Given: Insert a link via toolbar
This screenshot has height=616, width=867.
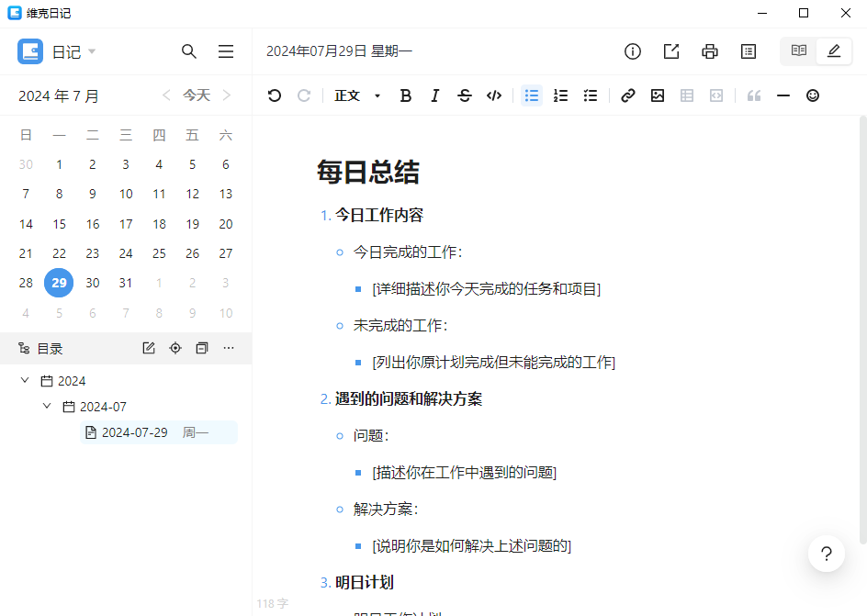Looking at the screenshot, I should click(x=628, y=95).
